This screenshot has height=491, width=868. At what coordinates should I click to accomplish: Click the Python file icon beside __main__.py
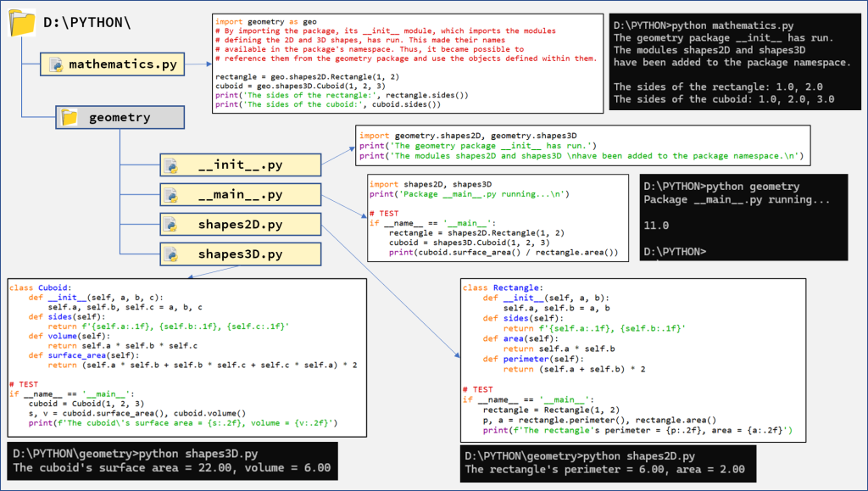pyautogui.click(x=170, y=195)
